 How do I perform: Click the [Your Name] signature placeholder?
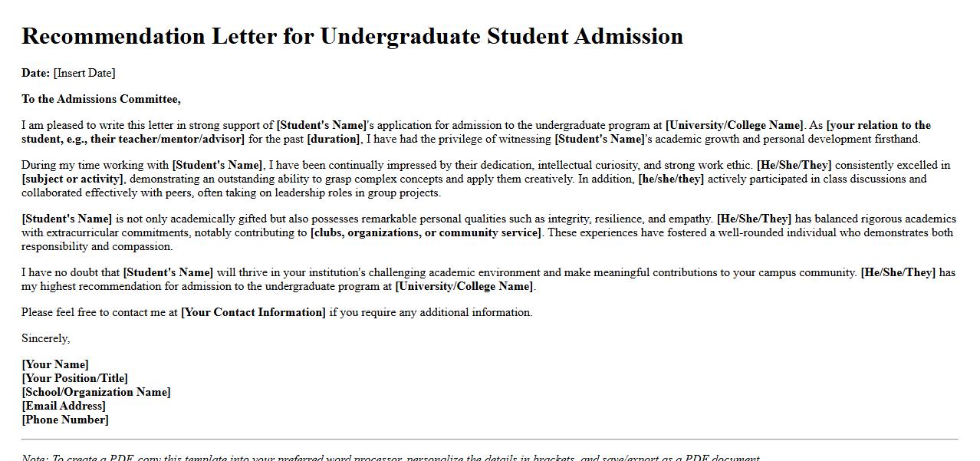(x=55, y=364)
